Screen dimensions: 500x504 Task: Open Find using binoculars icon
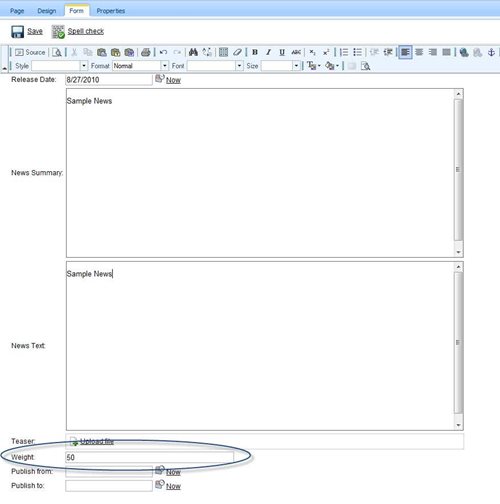(193, 52)
